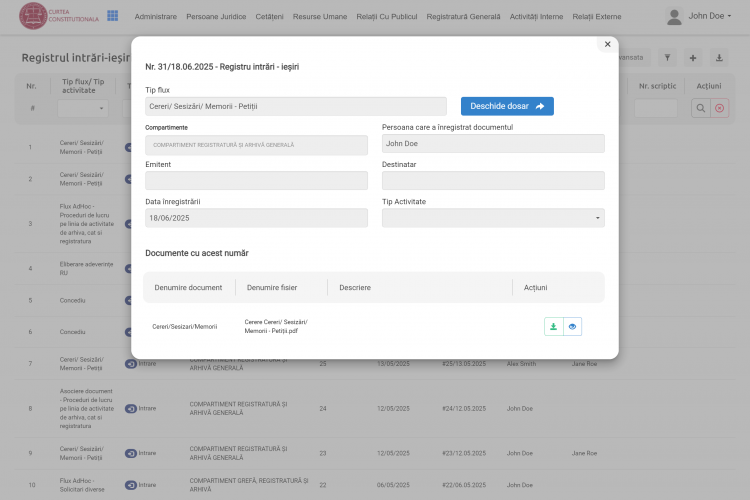
Task: Click the Denumire document column header
Action: tap(188, 288)
